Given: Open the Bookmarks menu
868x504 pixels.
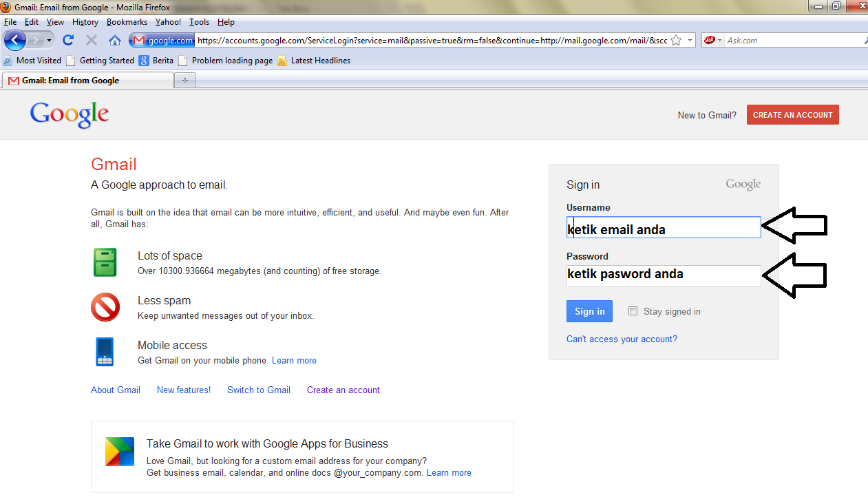Looking at the screenshot, I should tap(127, 22).
